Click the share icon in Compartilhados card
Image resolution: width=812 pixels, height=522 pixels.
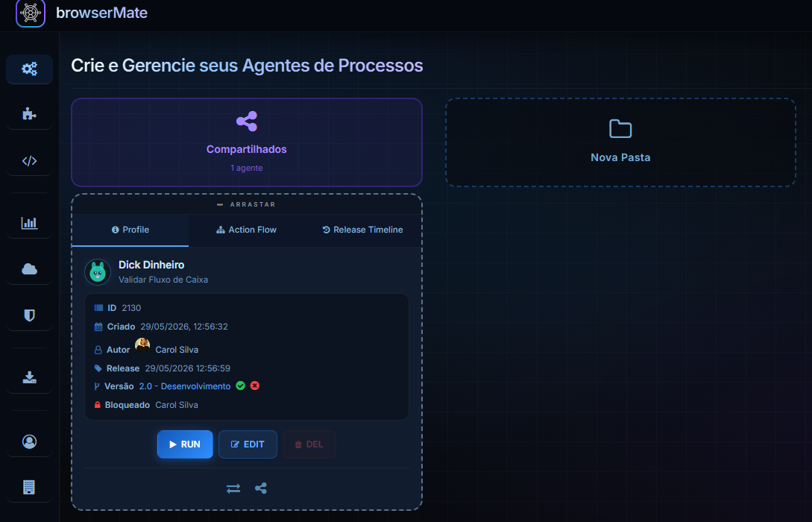[247, 121]
